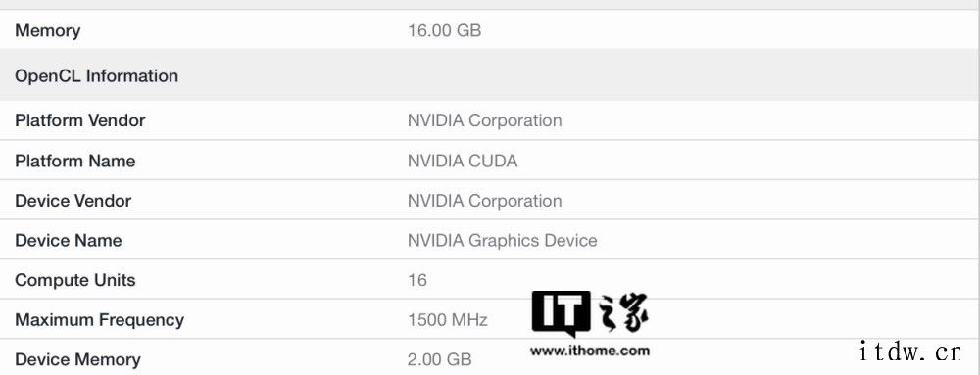
Task: Select the 1500 MHz frequency value
Action: click(x=448, y=320)
